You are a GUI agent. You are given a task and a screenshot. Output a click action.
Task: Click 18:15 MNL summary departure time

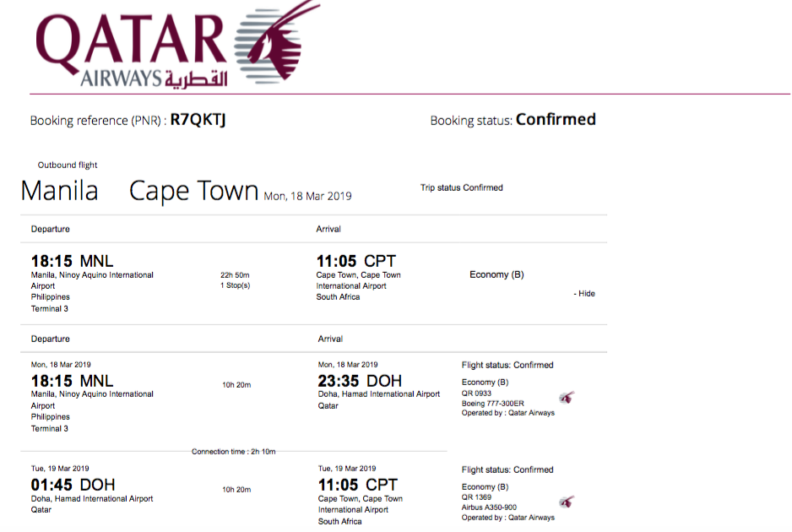point(73,261)
